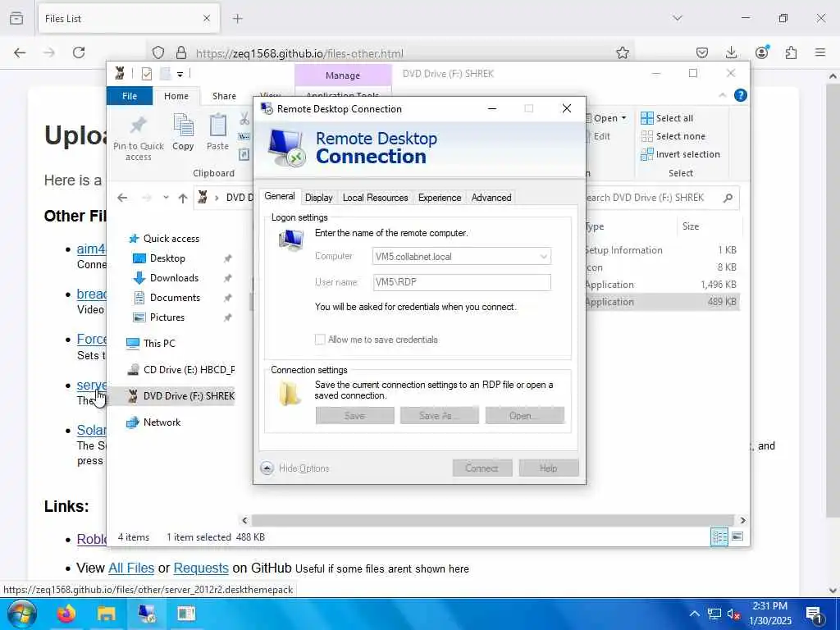
Task: Click Select all in Explorer ribbon
Action: click(x=667, y=118)
